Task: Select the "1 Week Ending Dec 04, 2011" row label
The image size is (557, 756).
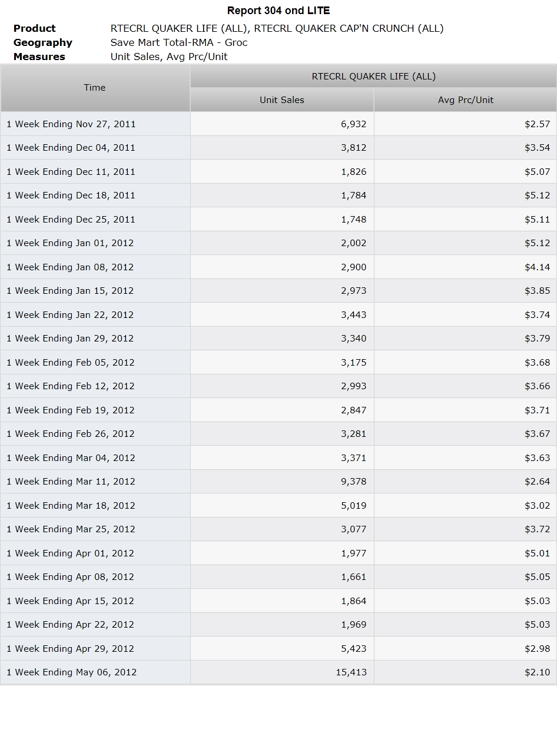Action: [x=71, y=148]
